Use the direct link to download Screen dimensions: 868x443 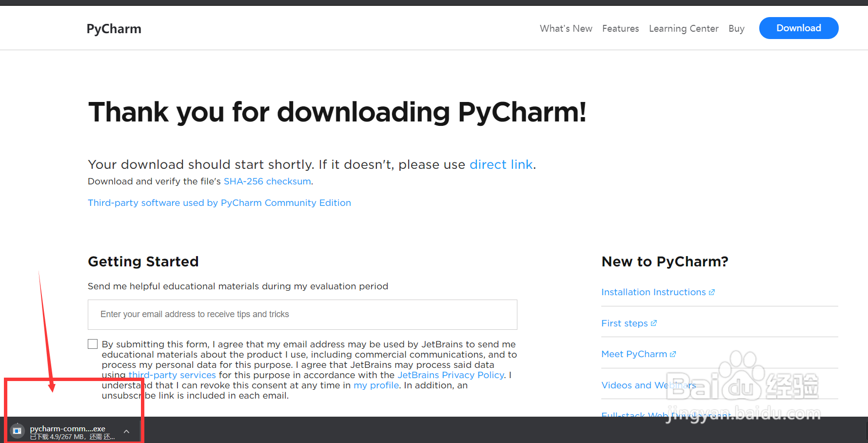(501, 164)
